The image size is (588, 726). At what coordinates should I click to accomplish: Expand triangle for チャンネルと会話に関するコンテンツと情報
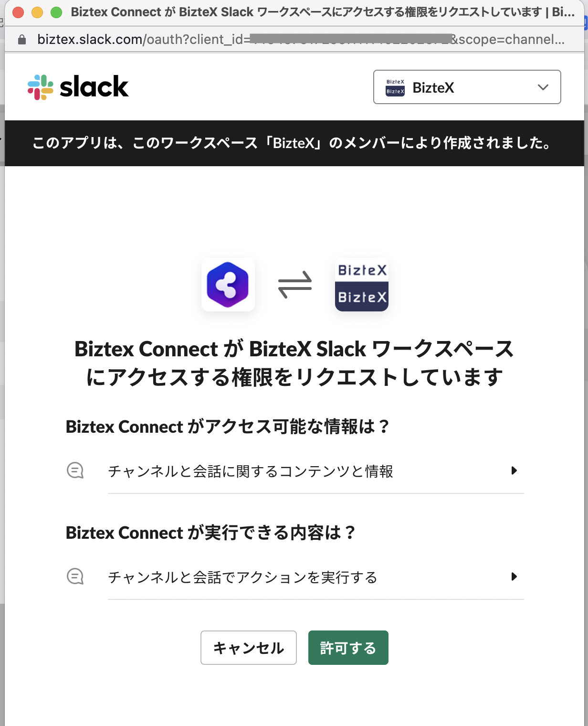click(514, 470)
